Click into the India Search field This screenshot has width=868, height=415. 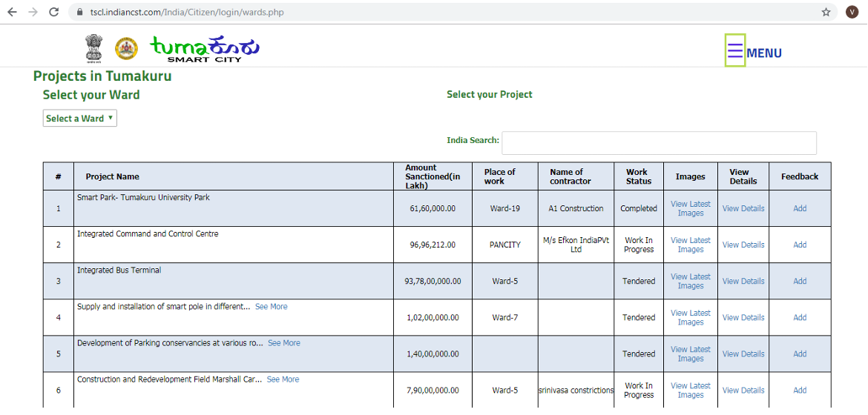point(659,143)
